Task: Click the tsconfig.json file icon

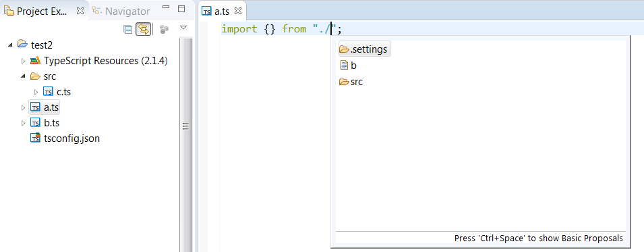Action: 36,138
